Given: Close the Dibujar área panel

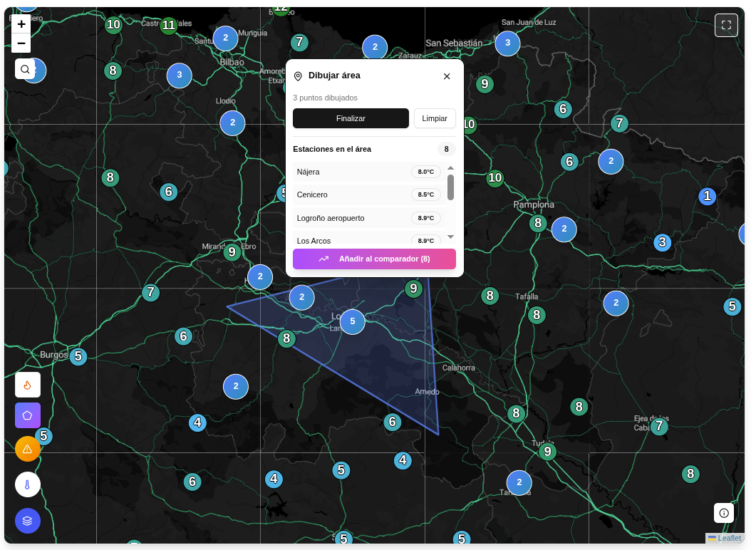Looking at the screenshot, I should pyautogui.click(x=447, y=76).
